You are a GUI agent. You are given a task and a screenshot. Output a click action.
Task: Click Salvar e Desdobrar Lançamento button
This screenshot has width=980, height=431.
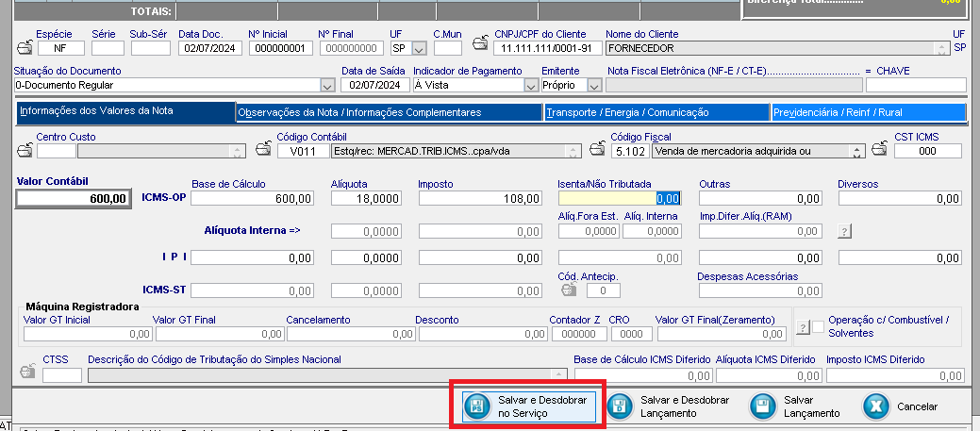tap(670, 406)
